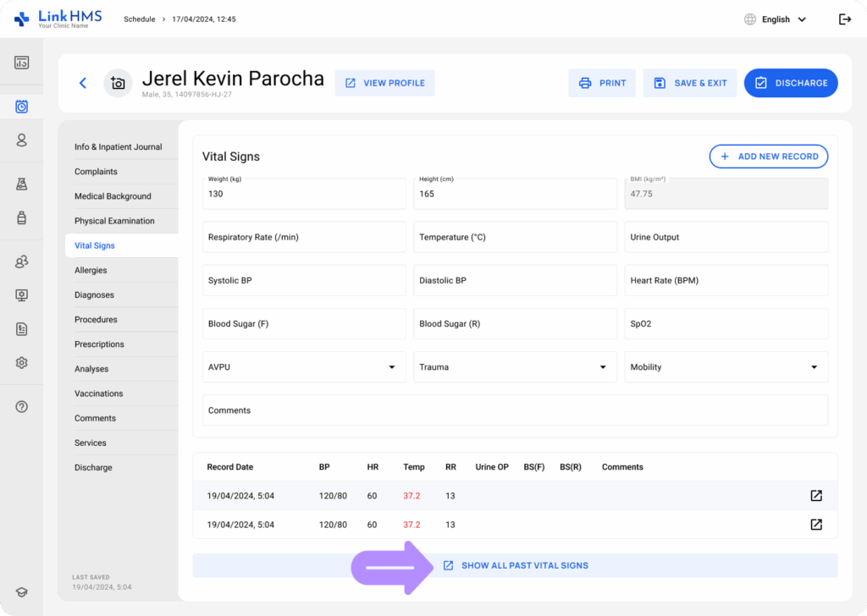The width and height of the screenshot is (867, 616).
Task: Go to Analyses section
Action: tap(91, 368)
